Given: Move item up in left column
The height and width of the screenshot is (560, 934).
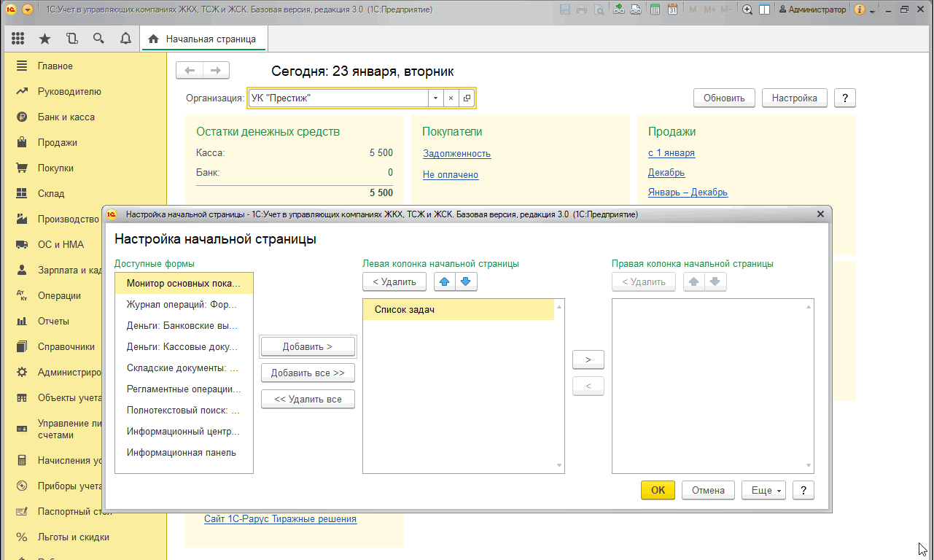Looking at the screenshot, I should point(445,281).
